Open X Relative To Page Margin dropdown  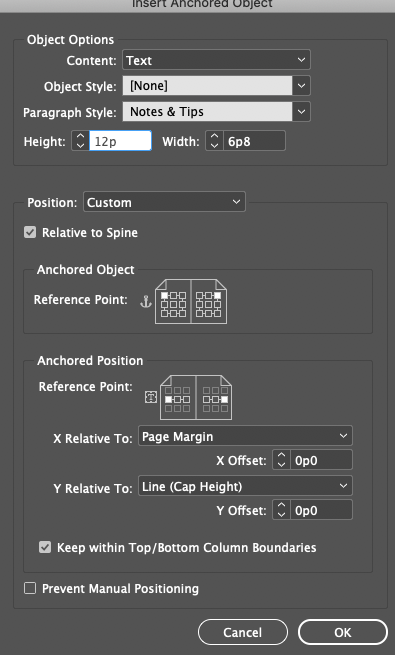[246, 437]
